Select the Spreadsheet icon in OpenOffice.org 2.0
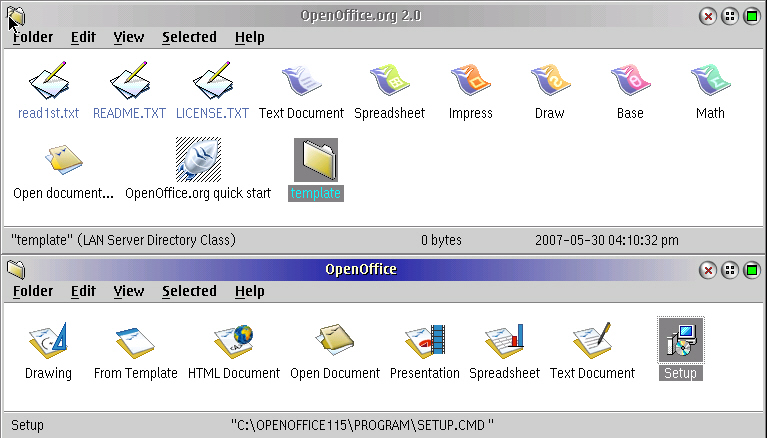The width and height of the screenshot is (767, 438). coord(390,82)
